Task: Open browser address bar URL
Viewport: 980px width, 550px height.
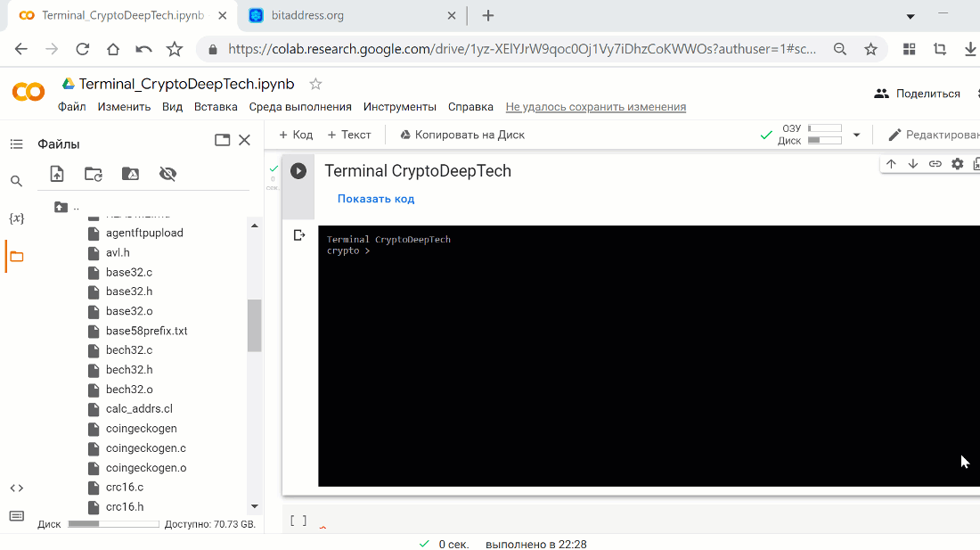Action: coord(522,49)
